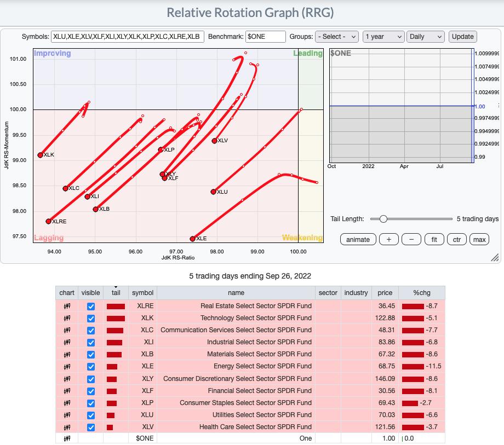This screenshot has height=445, width=504.
Task: Click the XLU point on the graph
Action: [214, 192]
